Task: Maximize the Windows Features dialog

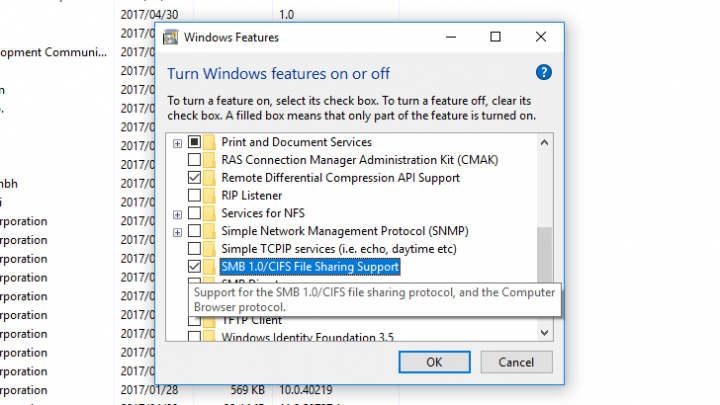Action: pos(495,37)
